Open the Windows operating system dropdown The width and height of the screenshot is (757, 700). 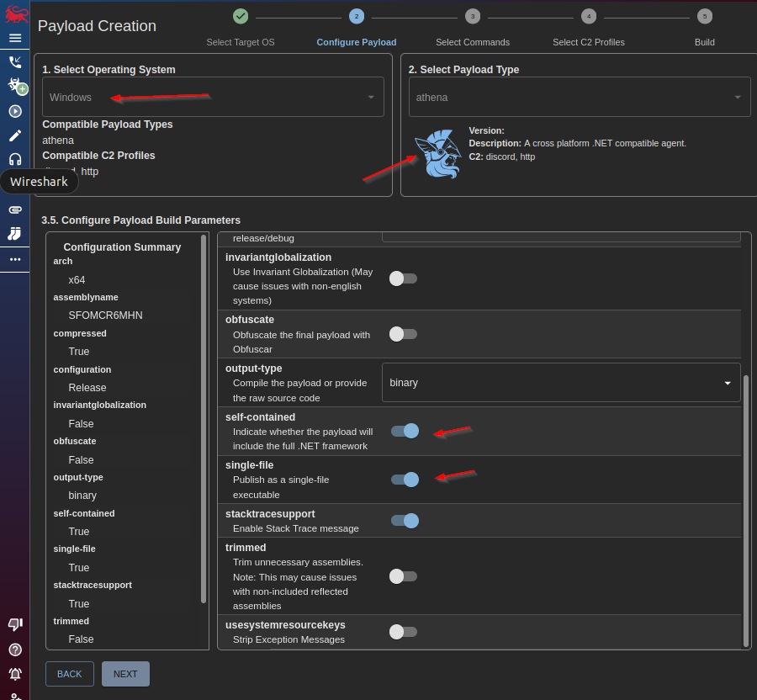[x=213, y=97]
